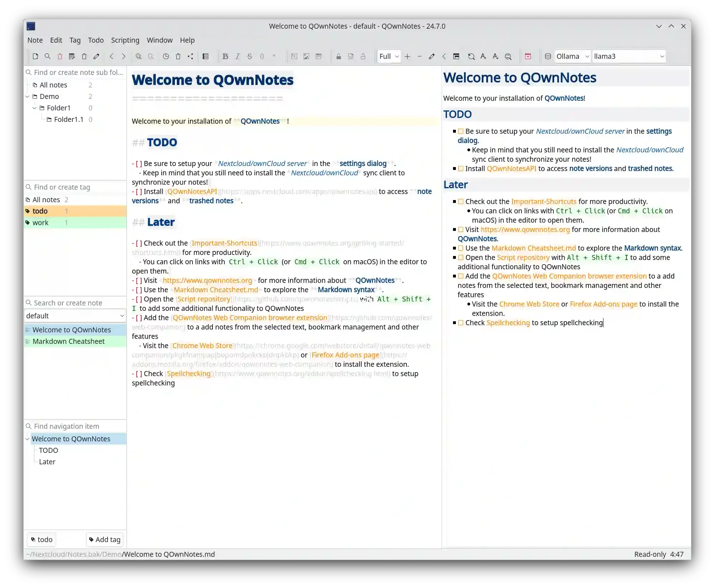Open note version history clock icon
Screen dimensions: 715x588
point(166,56)
